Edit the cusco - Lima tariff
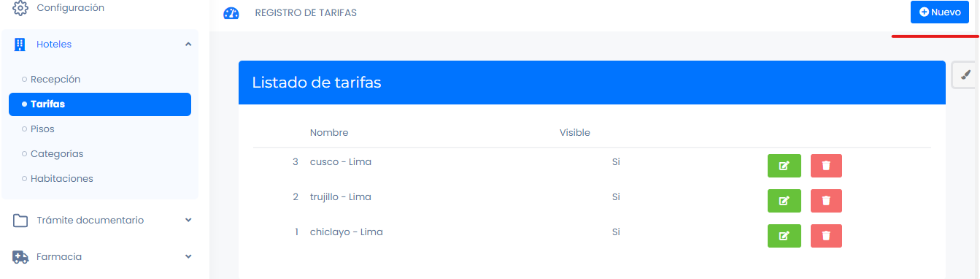Viewport: 980px width, 279px height. coord(784,166)
